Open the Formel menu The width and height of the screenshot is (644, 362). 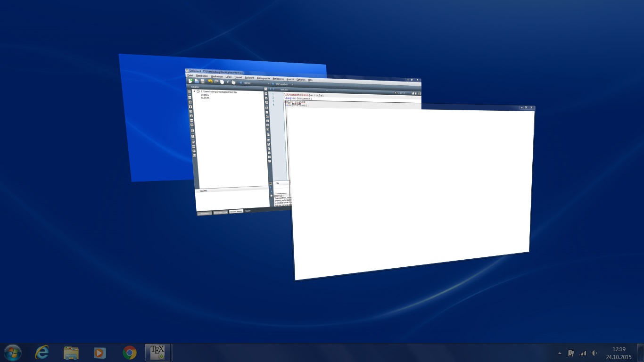(x=238, y=77)
